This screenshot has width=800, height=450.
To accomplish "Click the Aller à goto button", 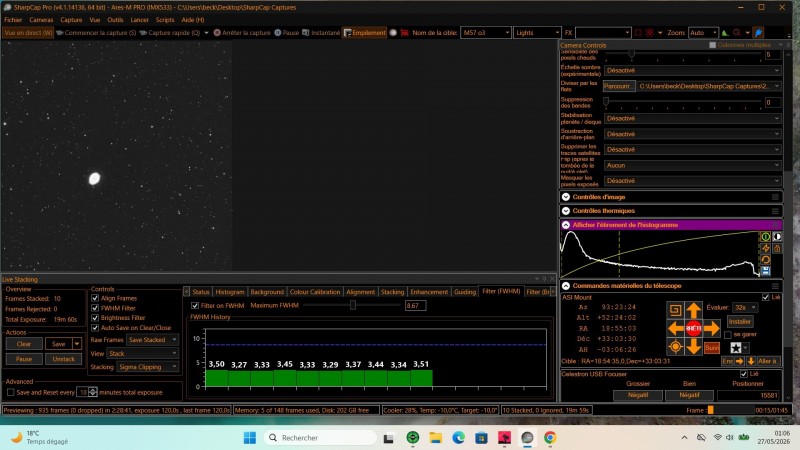I will point(767,361).
